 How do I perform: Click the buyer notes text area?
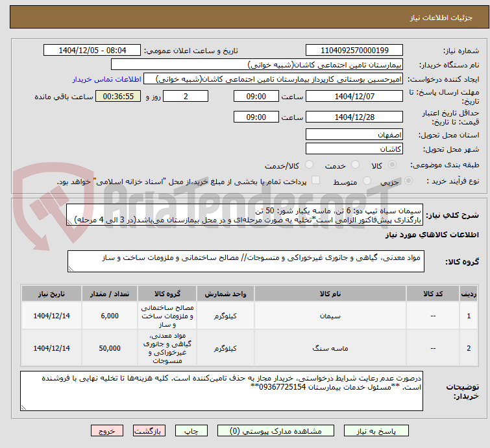tap(221, 391)
